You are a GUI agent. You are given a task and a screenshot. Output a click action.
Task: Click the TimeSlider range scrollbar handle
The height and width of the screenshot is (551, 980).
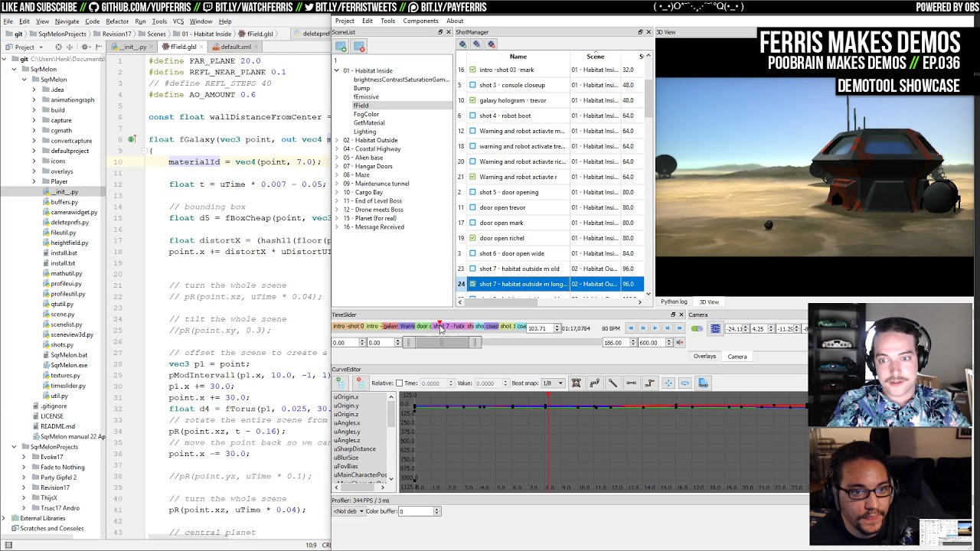442,342
